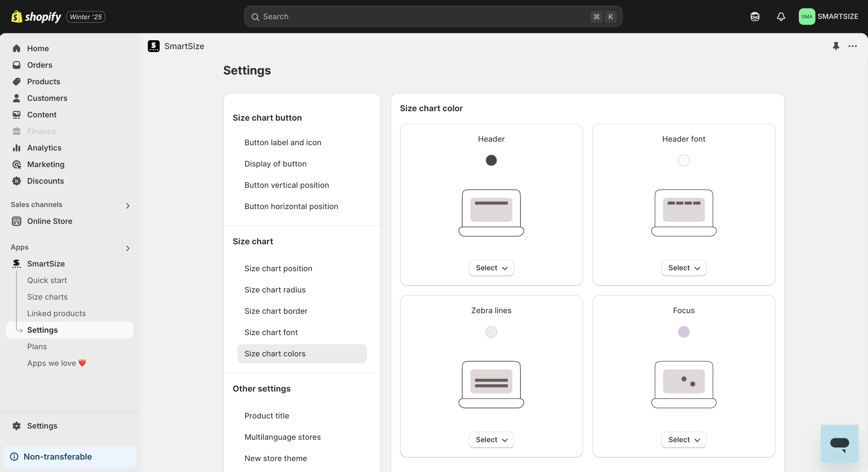
Task: Click the SmartSize logo in app header
Action: point(154,46)
